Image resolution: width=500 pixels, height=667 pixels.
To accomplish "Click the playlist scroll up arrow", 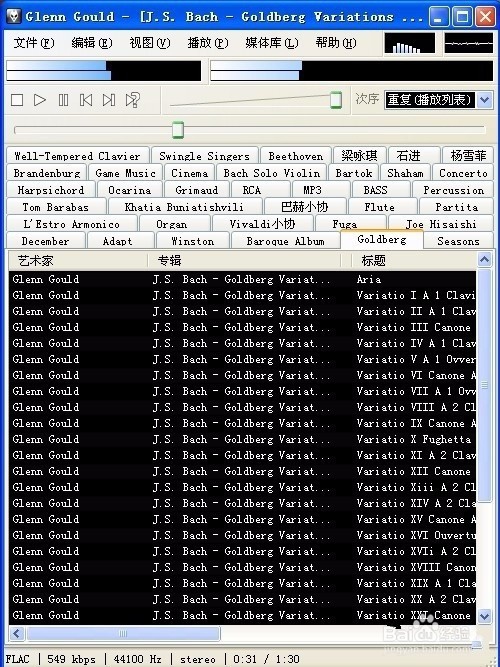I will click(484, 259).
